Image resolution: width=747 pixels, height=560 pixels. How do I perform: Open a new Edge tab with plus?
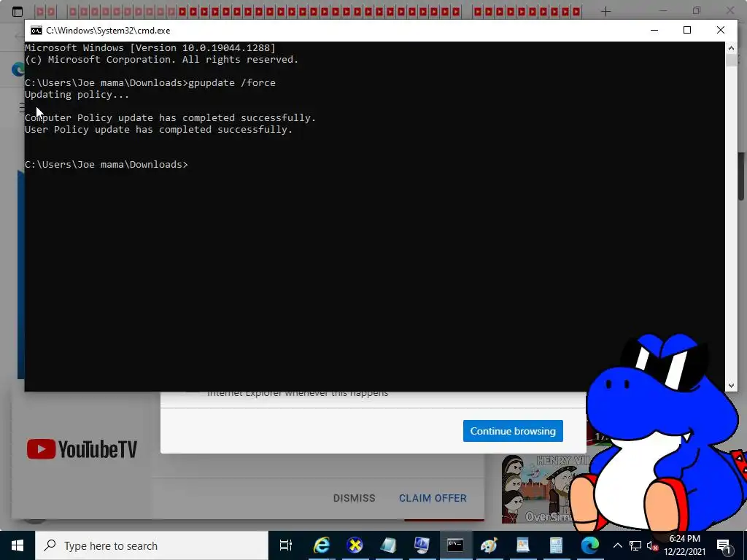pos(605,11)
